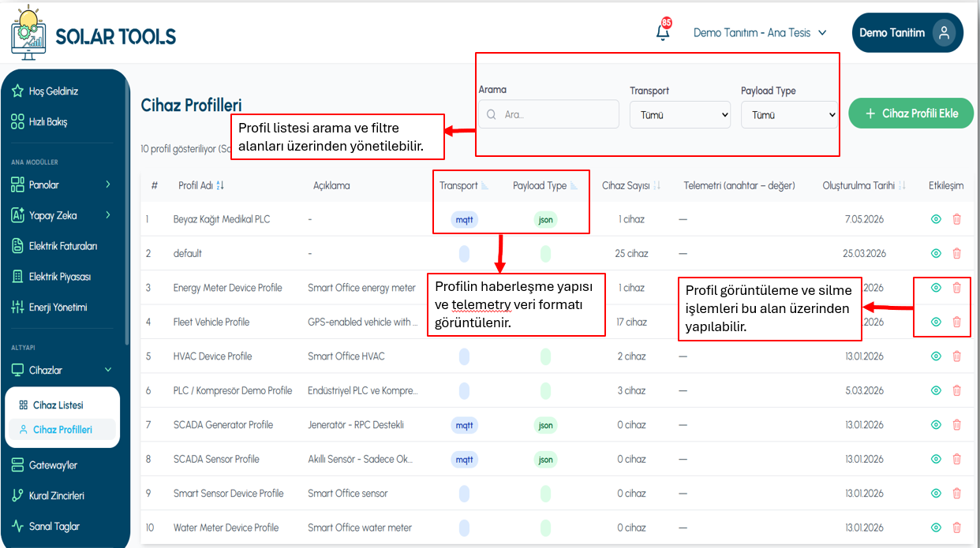
Task: Remove the HVAC Device Profile via trash icon
Action: (x=956, y=356)
